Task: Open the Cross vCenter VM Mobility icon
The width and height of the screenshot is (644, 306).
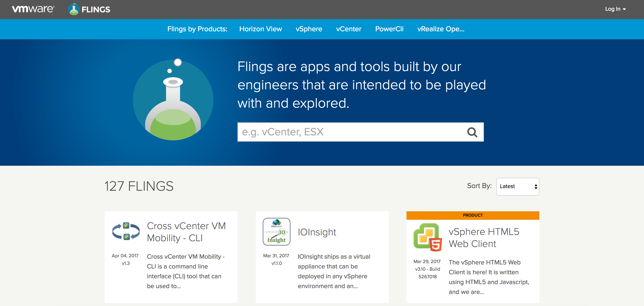Action: tap(126, 231)
